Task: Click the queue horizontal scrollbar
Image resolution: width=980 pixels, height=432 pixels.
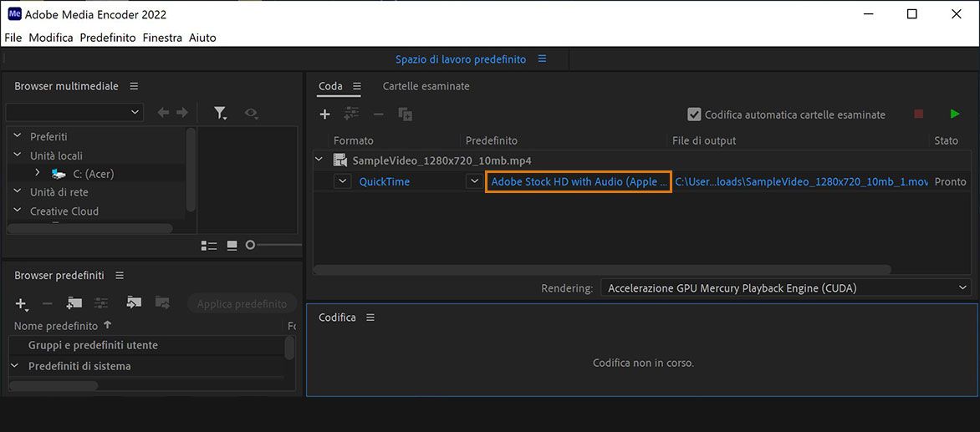Action: click(603, 270)
